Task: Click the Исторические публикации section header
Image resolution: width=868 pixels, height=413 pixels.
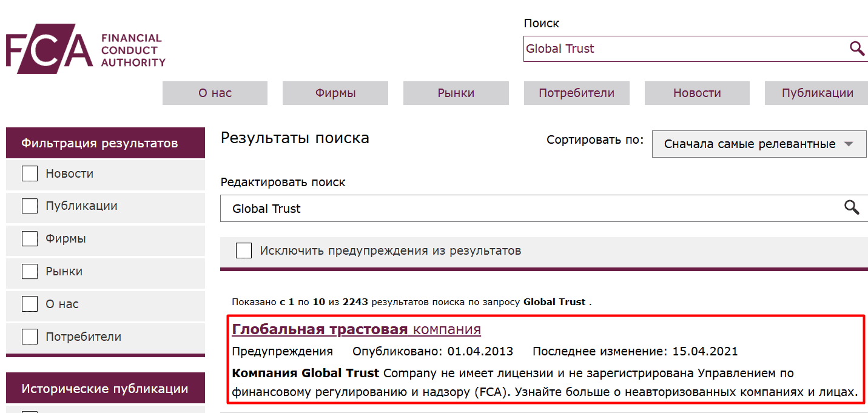Action: (x=105, y=388)
